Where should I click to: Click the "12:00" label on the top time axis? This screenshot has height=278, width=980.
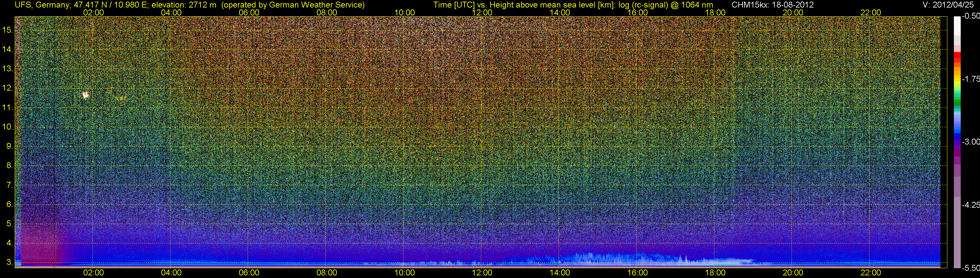click(x=482, y=12)
